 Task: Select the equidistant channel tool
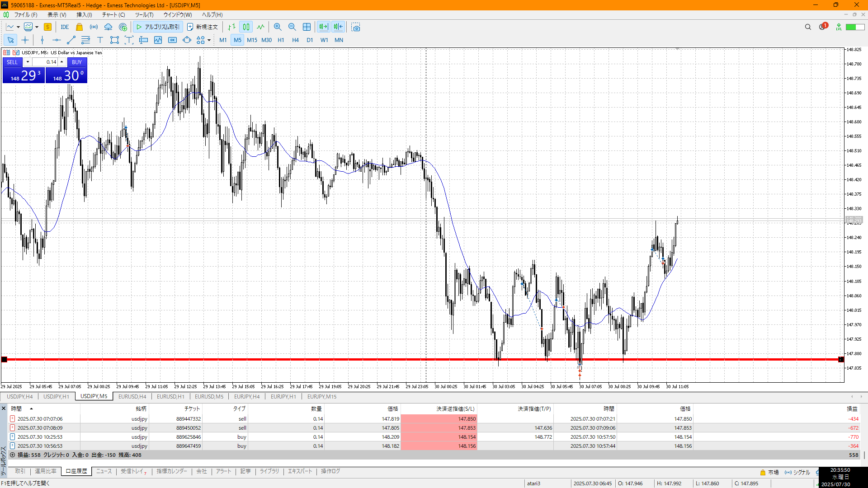pyautogui.click(x=85, y=40)
